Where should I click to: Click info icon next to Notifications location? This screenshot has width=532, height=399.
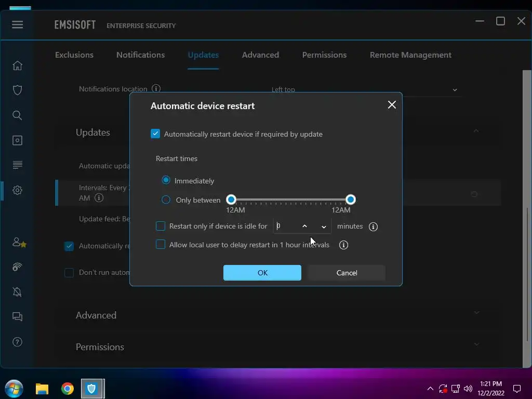click(x=156, y=88)
